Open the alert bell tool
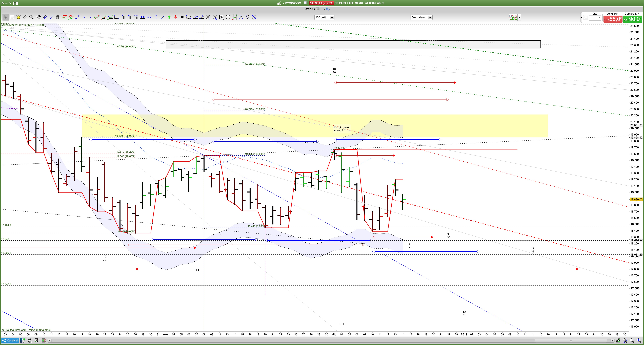644x345 pixels. click(x=18, y=17)
